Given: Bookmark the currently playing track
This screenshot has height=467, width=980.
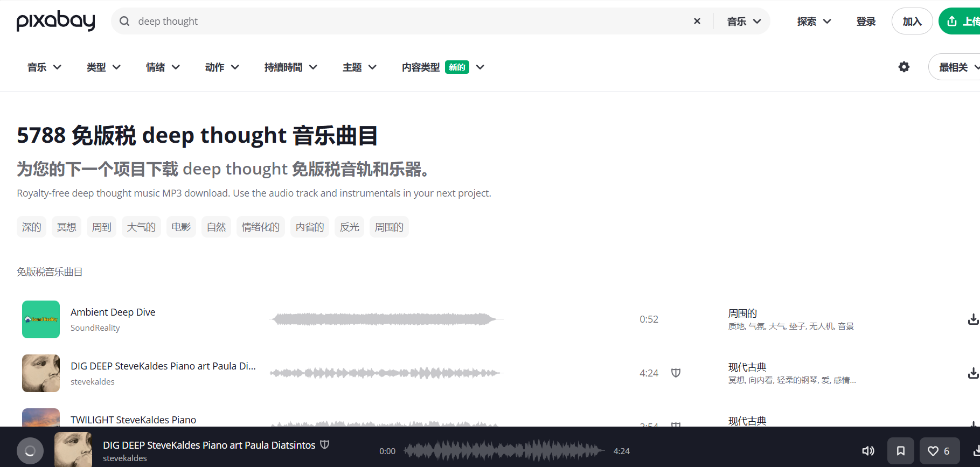Looking at the screenshot, I should click(901, 451).
